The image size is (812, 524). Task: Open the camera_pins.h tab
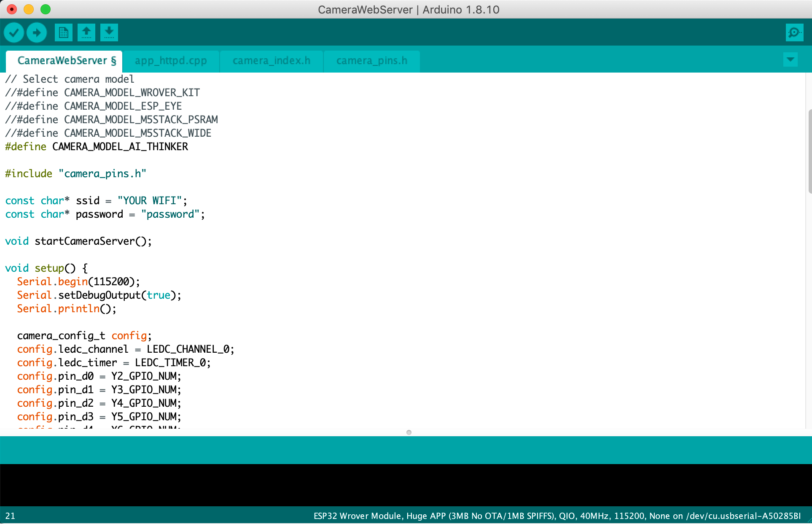(371, 61)
